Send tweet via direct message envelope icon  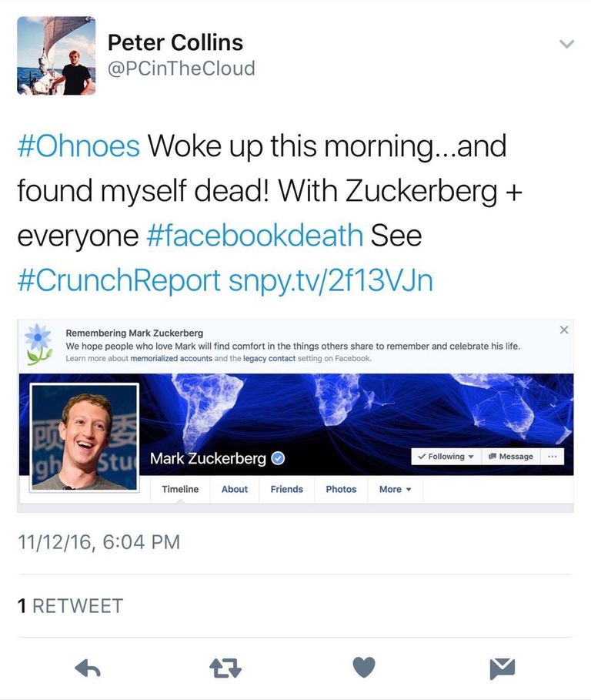[x=502, y=668]
